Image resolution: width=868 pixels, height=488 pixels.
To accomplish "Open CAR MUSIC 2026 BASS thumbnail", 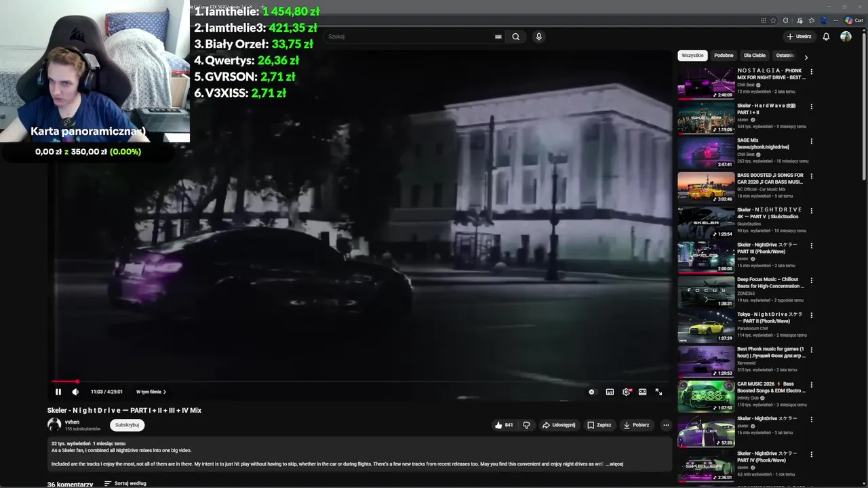I will coord(706,396).
